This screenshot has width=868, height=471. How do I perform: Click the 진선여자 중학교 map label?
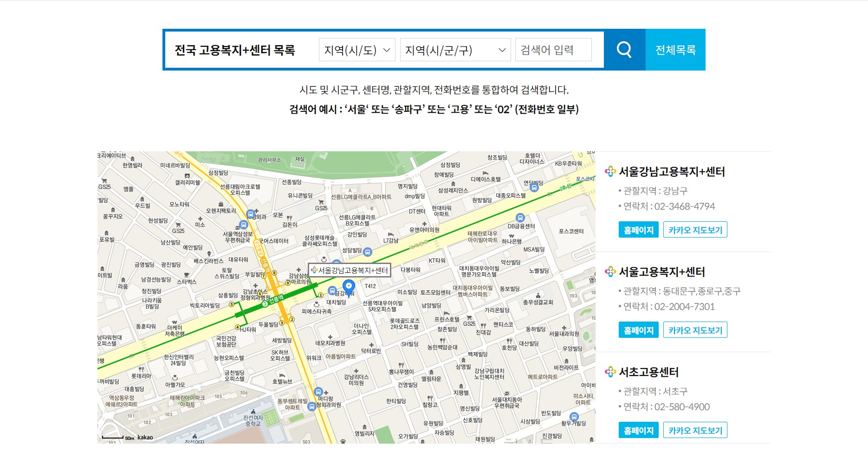(253, 421)
